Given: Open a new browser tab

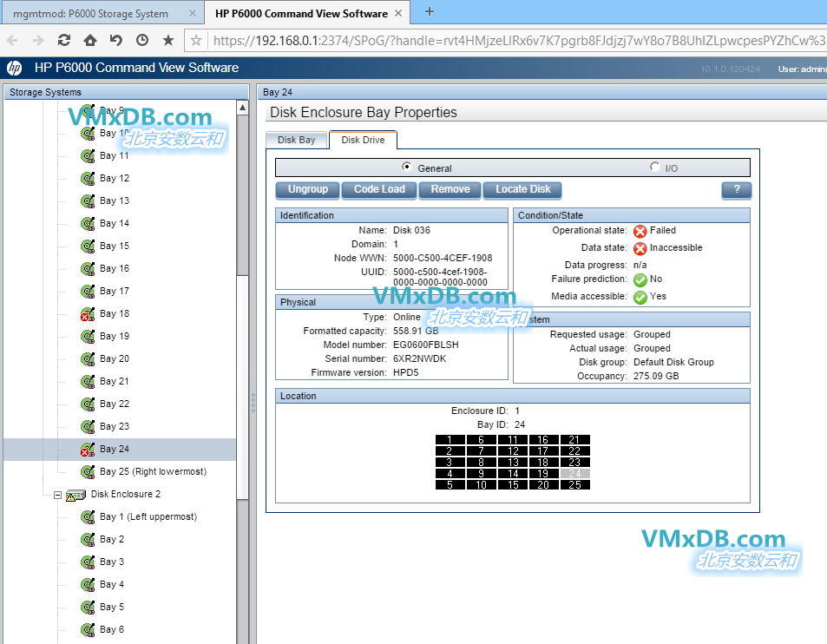Looking at the screenshot, I should tap(430, 11).
